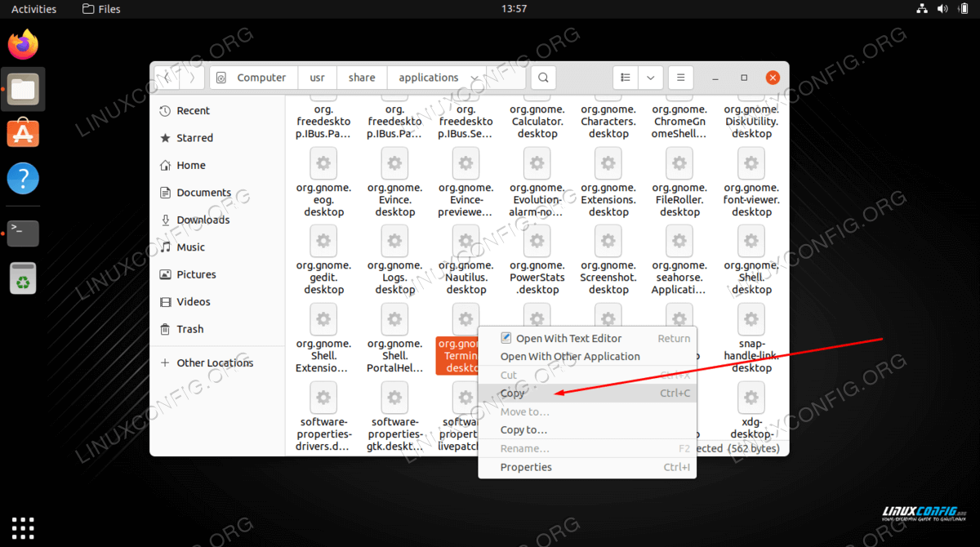Screen dimensions: 980x547
Task: Open Recent in the sidebar
Action: 218,111
